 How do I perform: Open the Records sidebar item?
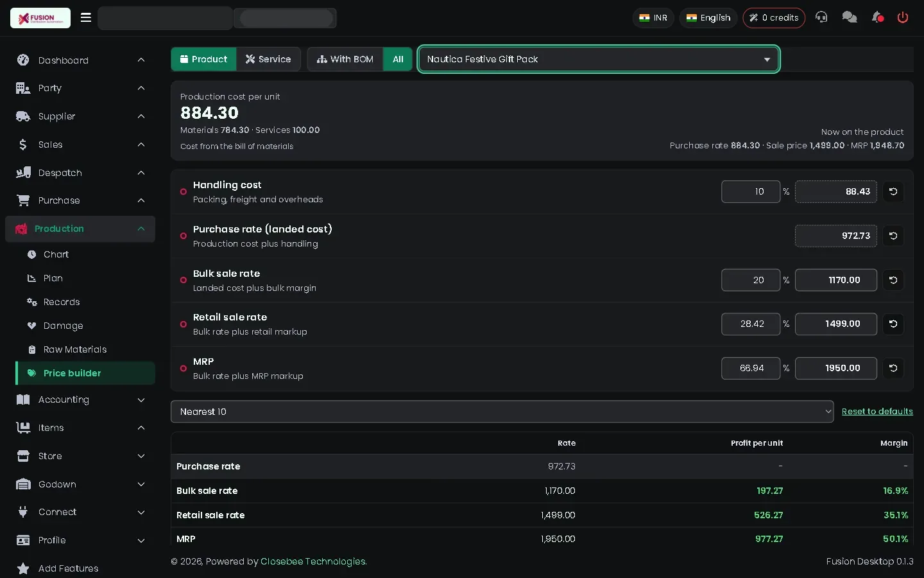click(x=85, y=302)
